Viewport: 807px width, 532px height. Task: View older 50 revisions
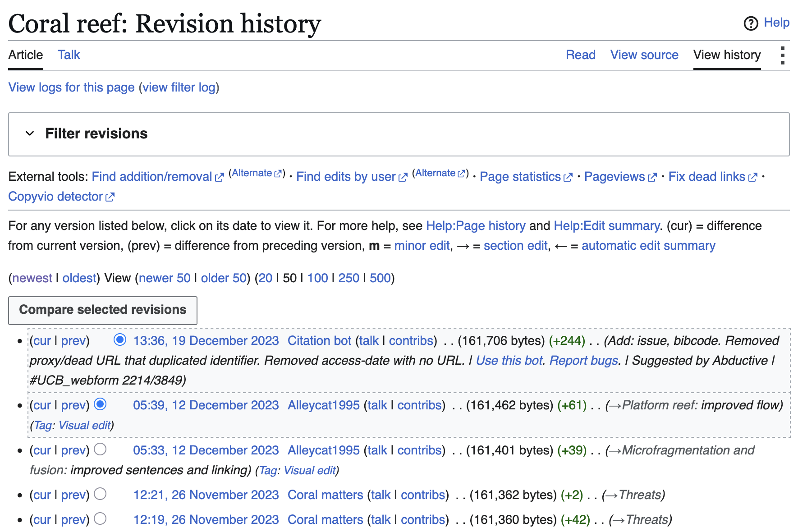click(224, 278)
